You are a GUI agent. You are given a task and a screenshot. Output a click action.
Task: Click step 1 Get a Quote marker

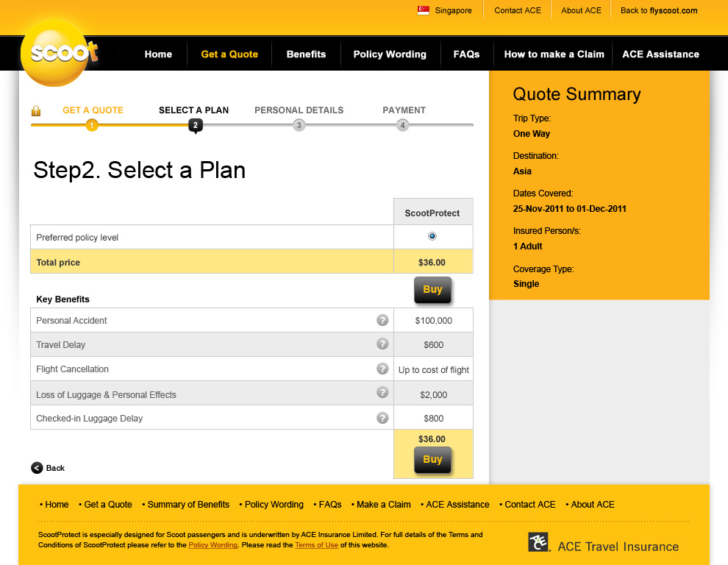(x=92, y=126)
